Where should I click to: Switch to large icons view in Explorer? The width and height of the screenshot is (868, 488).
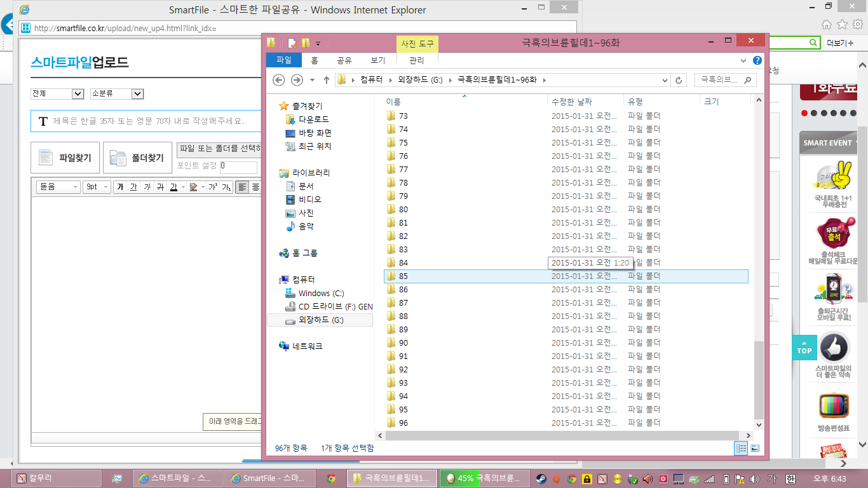click(755, 448)
